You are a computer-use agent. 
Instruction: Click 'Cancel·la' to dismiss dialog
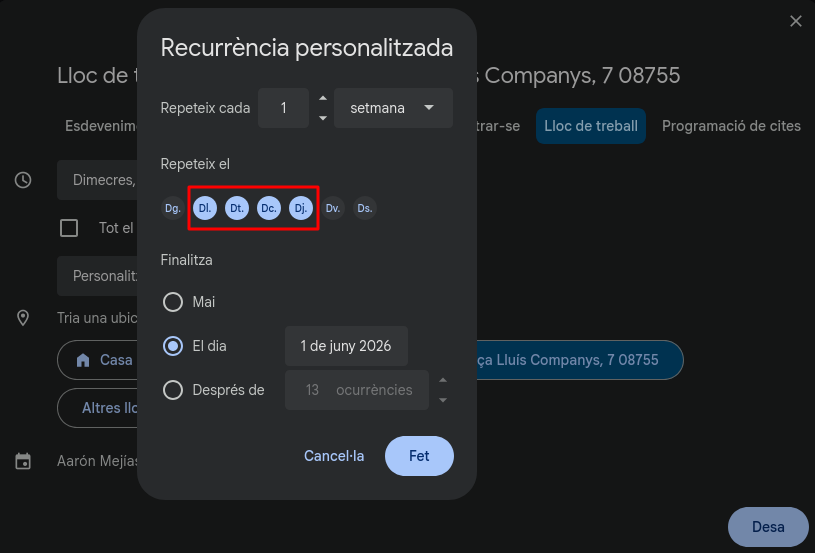pos(334,456)
